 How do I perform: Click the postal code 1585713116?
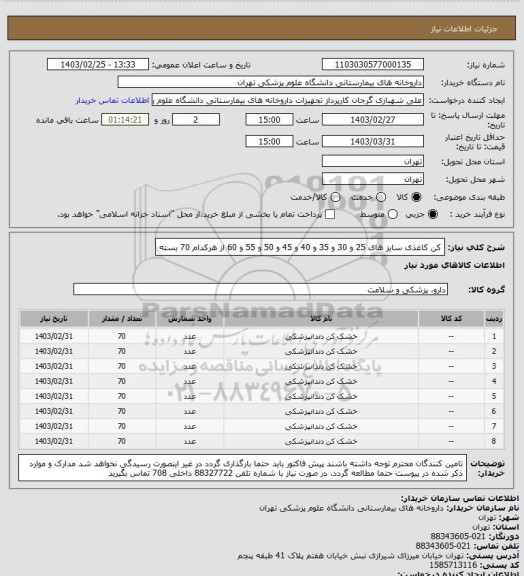point(454,565)
